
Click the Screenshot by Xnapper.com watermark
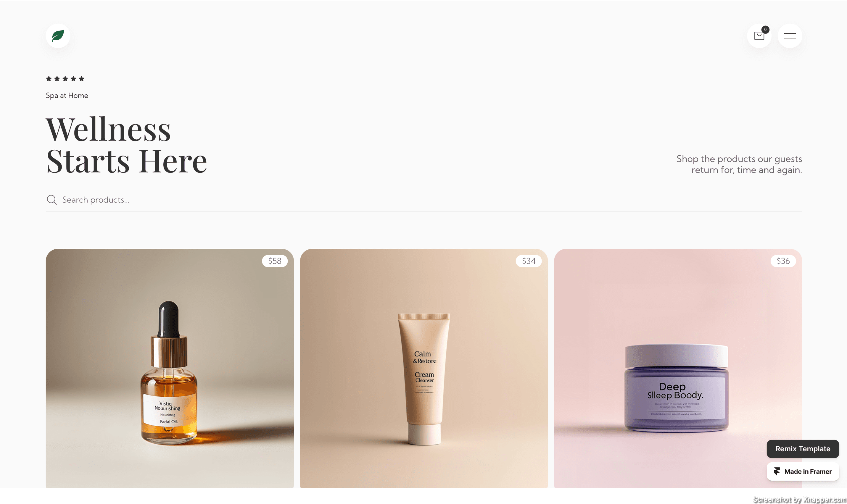799,500
